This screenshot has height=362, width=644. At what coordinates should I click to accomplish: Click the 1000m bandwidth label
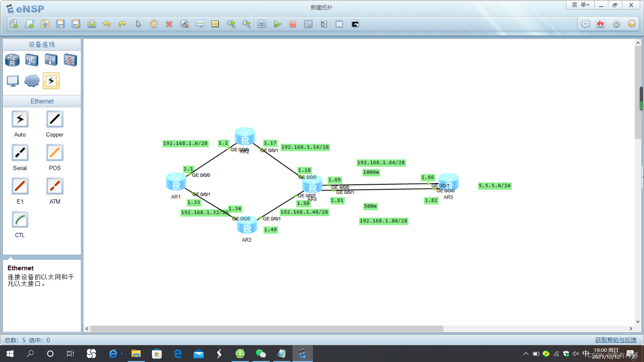coord(371,172)
